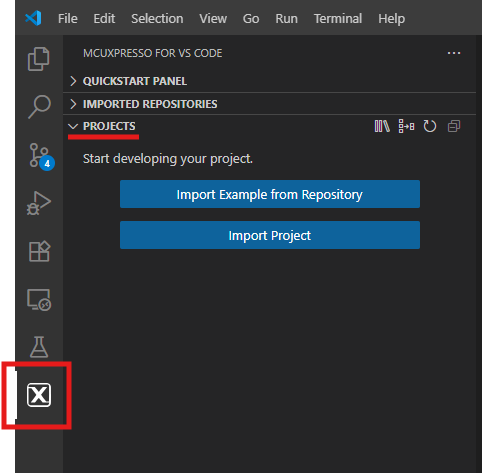Select the MCUXpresso X icon in activity bar
Image resolution: width=482 pixels, height=473 pixels.
(x=39, y=395)
